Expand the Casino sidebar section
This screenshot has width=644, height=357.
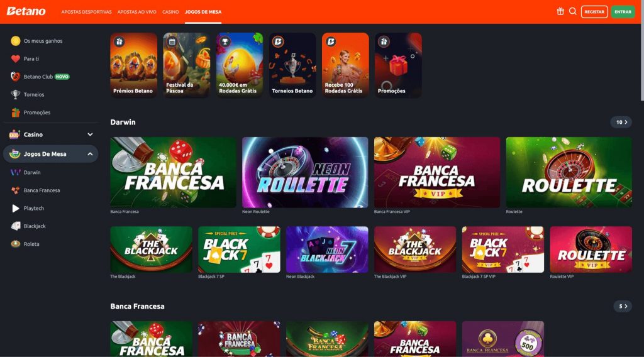coord(50,134)
